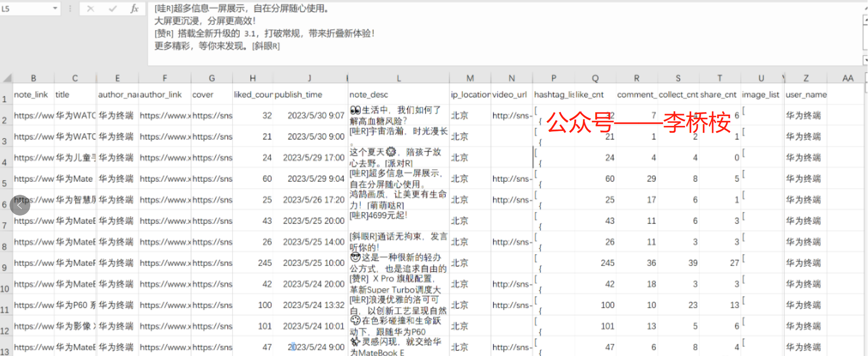
Task: Click the video_url link in row 13
Action: 512,347
